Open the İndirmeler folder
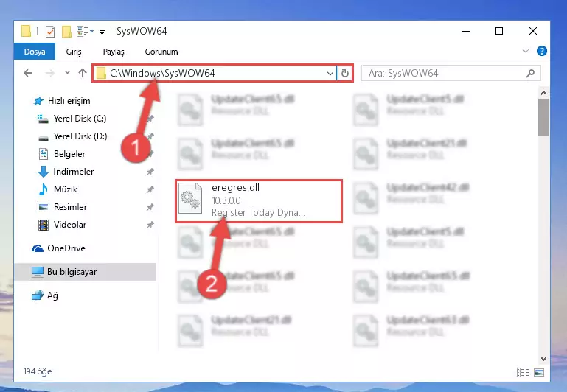567x392 pixels. pyautogui.click(x=74, y=172)
